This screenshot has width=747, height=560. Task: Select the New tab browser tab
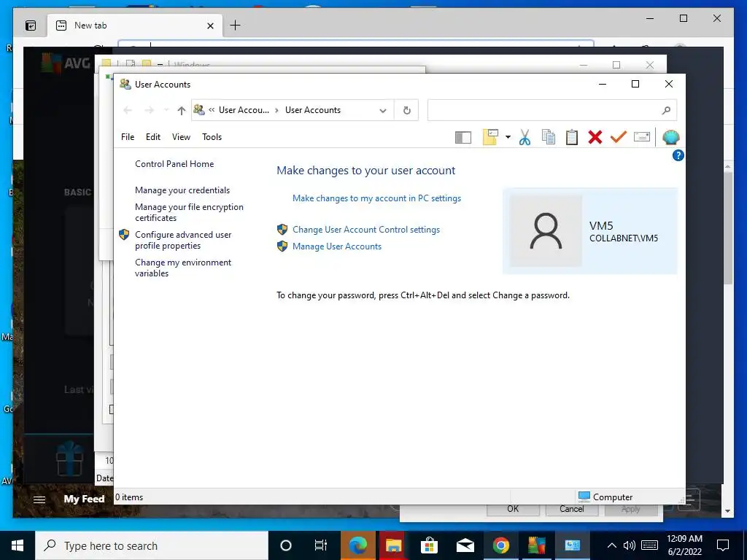pos(134,26)
